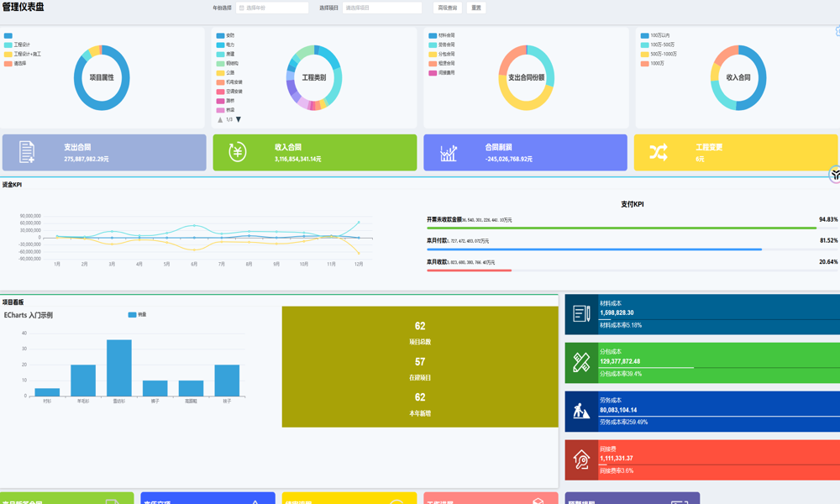The image size is (840, 504).
Task: Click the 工程变更 shuffle arrows icon
Action: click(x=658, y=152)
